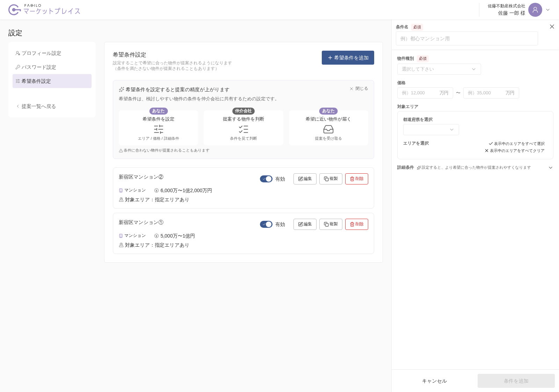Close the side panel with X icon
The image size is (559, 392).
pyautogui.click(x=552, y=27)
